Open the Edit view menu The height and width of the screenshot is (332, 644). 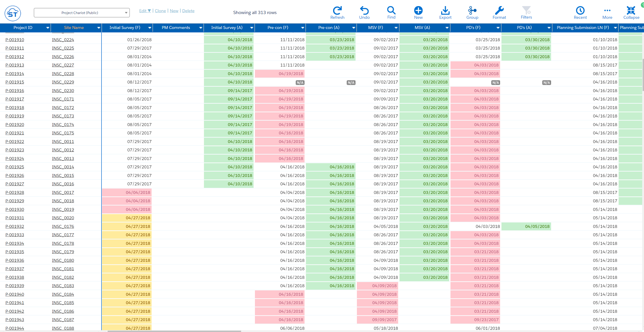(145, 11)
